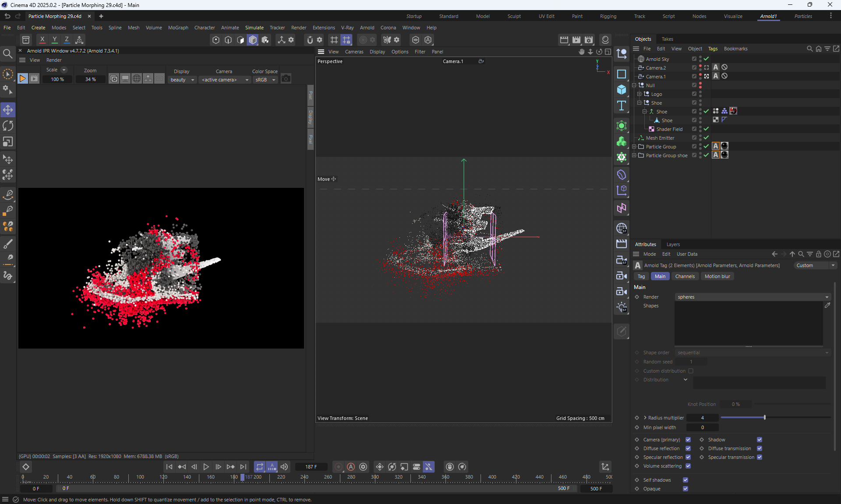Screen dimensions: 841x504
Task: Play the animation forwards
Action: click(x=206, y=467)
